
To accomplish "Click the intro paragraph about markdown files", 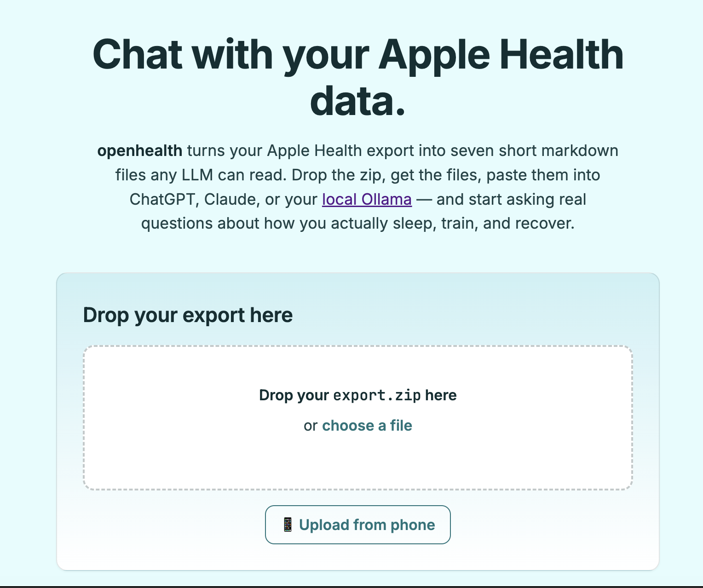I will (x=358, y=187).
